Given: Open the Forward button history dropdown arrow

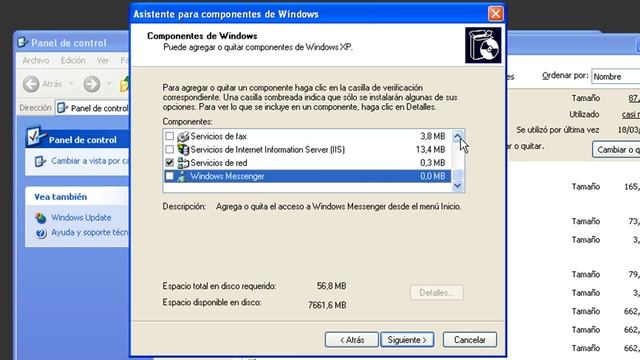Looking at the screenshot, I should pyautogui.click(x=109, y=84).
